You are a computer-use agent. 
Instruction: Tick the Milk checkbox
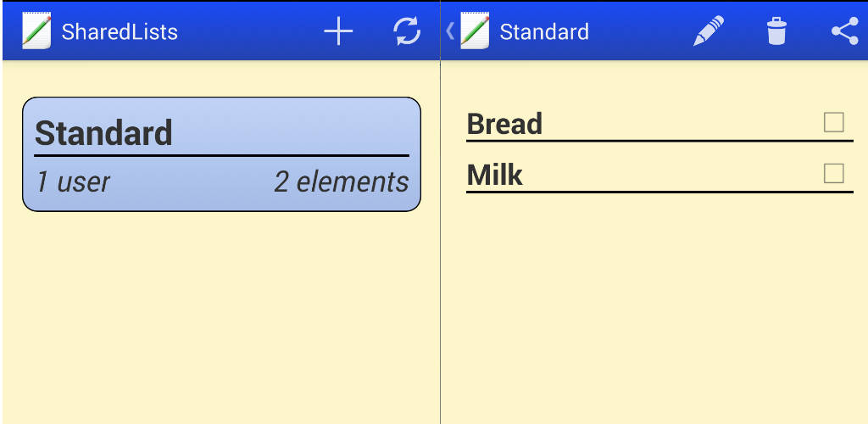click(834, 174)
